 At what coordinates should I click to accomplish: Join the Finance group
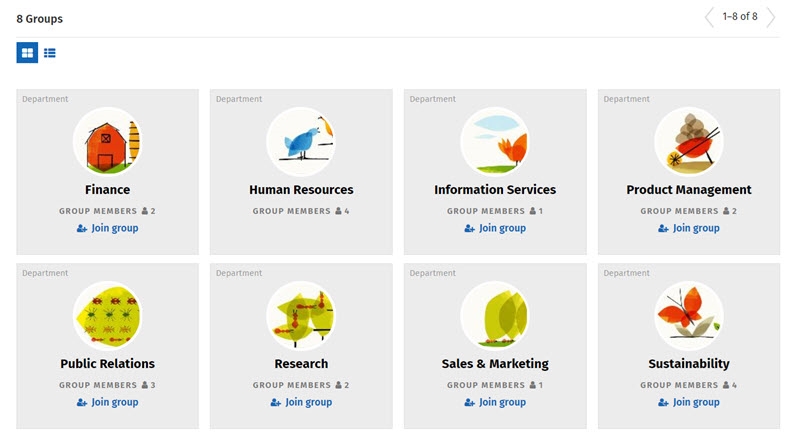coord(107,228)
